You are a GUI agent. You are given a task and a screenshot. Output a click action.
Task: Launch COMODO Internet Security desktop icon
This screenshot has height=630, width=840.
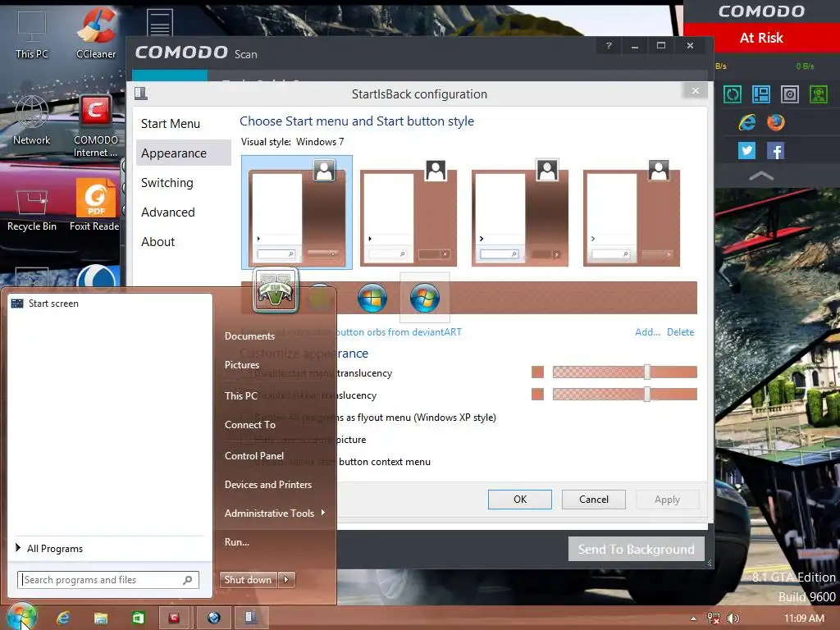(x=96, y=126)
